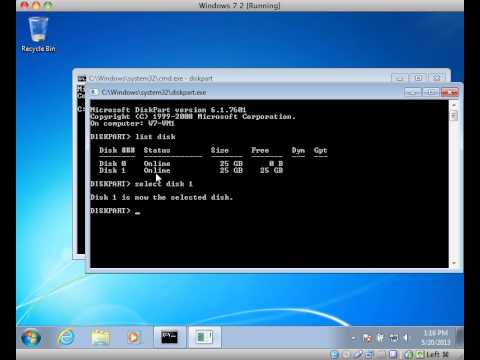
Task: Open Windows Explorer folder in taskbar
Action: [x=100, y=337]
